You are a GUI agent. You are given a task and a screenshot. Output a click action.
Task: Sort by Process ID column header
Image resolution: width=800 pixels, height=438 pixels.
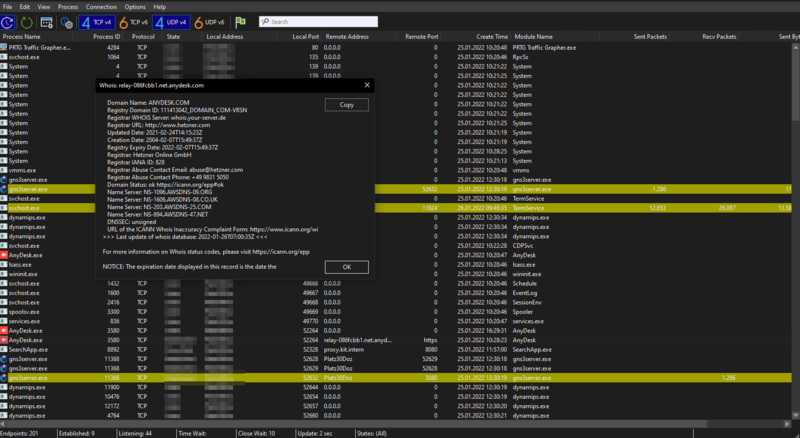point(107,36)
